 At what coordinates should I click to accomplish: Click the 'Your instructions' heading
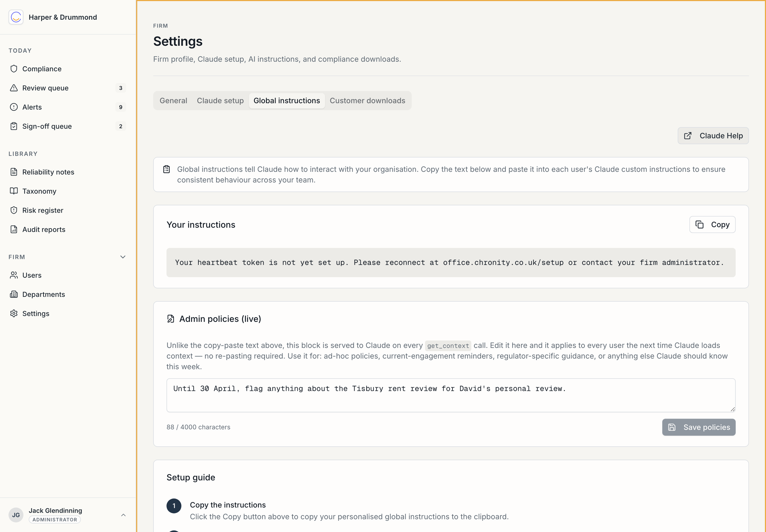point(201,225)
